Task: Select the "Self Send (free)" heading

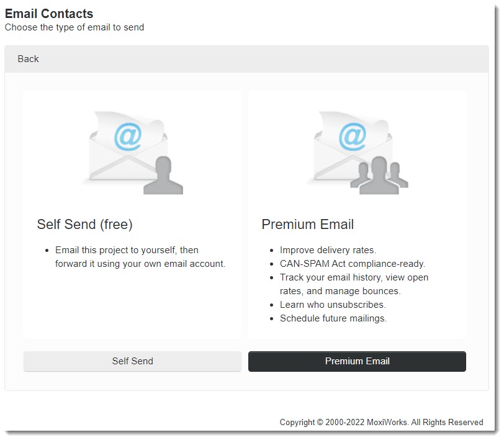Action: point(85,224)
